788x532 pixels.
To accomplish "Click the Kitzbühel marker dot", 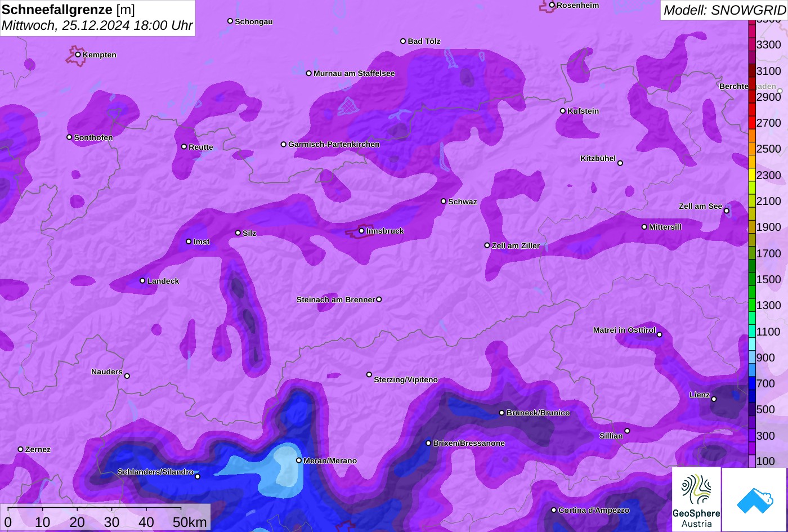I will [620, 163].
